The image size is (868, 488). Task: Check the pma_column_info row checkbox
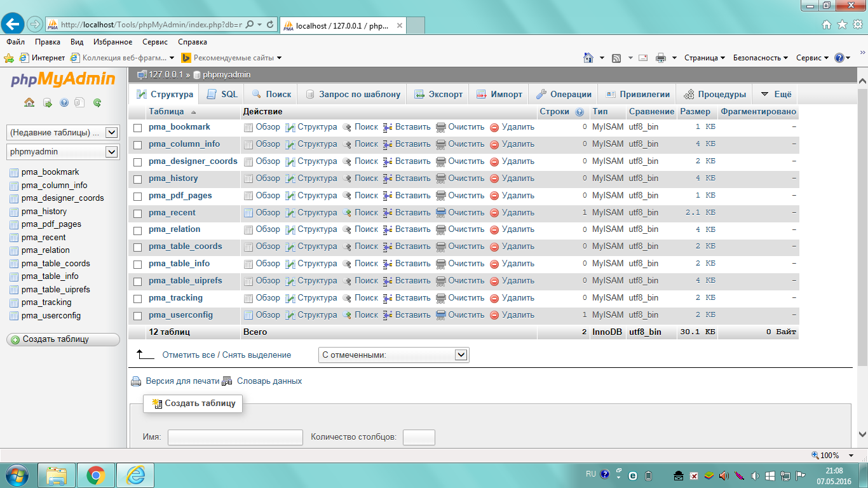pos(137,145)
